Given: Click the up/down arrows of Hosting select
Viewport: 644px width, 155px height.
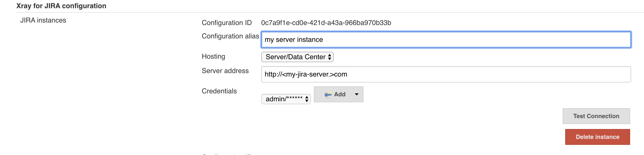Looking at the screenshot, I should [x=329, y=57].
